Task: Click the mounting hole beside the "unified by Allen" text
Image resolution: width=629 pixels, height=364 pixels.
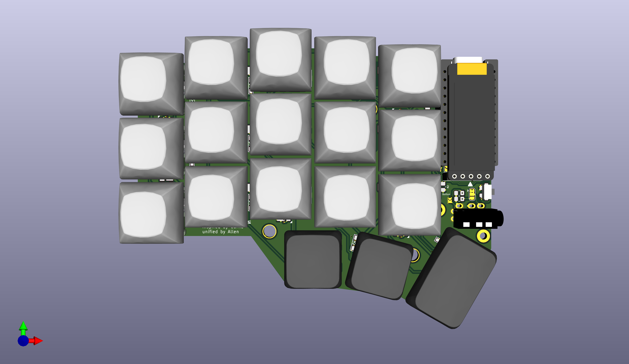Action: click(x=269, y=231)
